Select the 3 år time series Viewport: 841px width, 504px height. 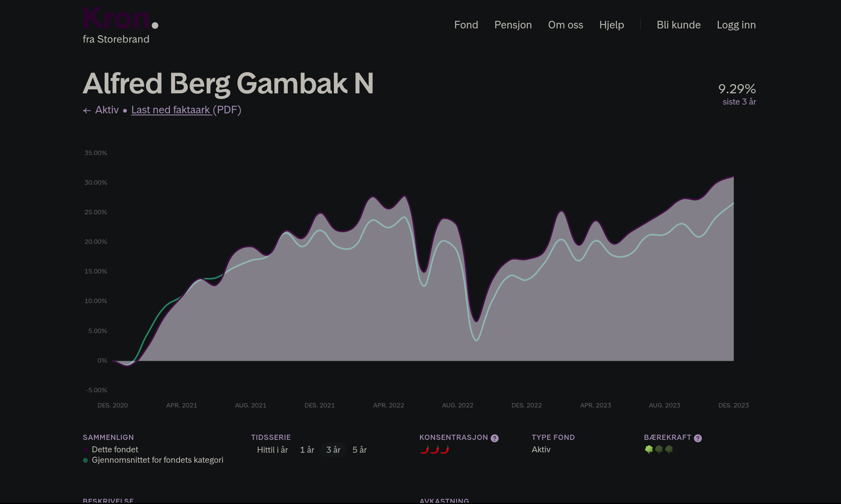pos(333,450)
